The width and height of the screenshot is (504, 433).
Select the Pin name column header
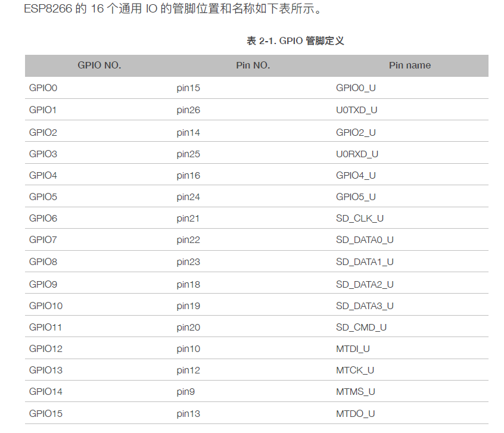[x=410, y=66]
